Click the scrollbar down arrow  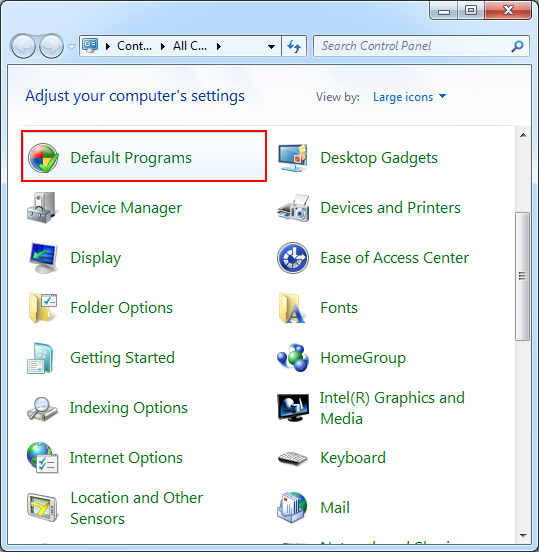coord(523,536)
